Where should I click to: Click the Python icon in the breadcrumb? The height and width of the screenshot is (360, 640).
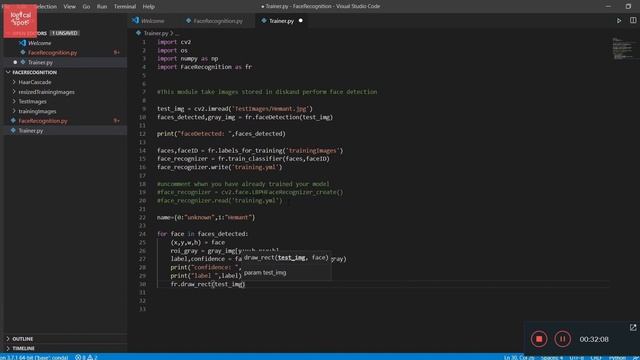pyautogui.click(x=138, y=33)
